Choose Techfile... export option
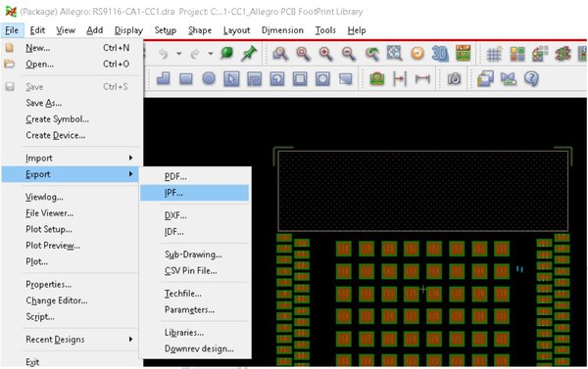 click(194, 294)
